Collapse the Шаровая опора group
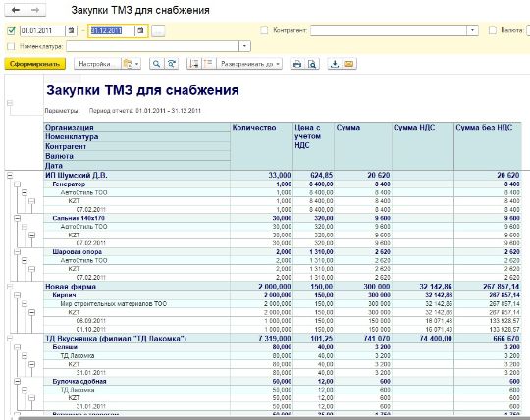530x420 pixels. click(x=18, y=252)
